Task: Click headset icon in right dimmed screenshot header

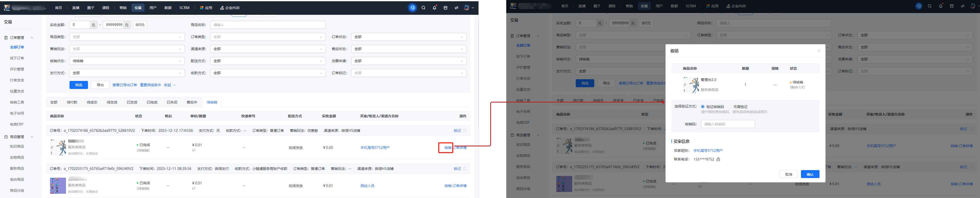Action: pos(919,6)
